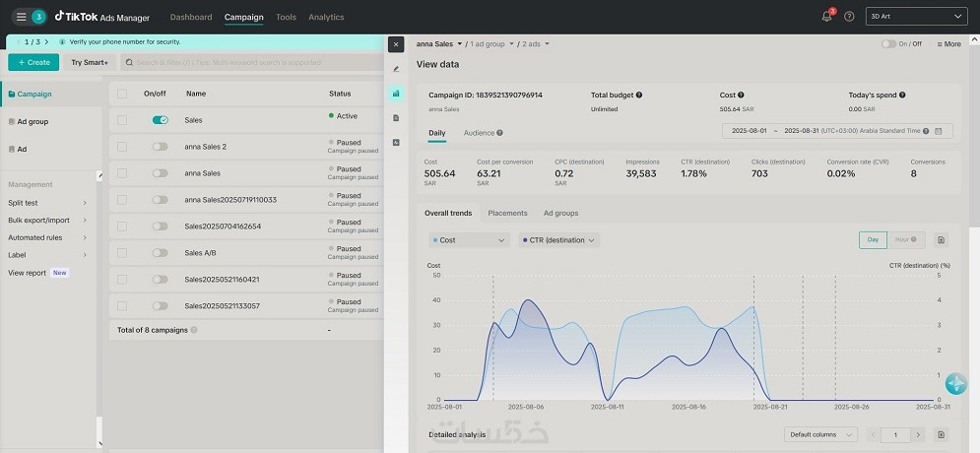Switch the panel On / Off toggle

point(888,43)
